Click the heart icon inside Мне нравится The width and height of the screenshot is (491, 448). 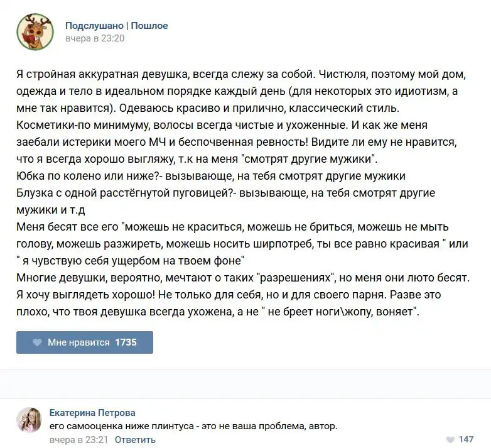pos(37,342)
